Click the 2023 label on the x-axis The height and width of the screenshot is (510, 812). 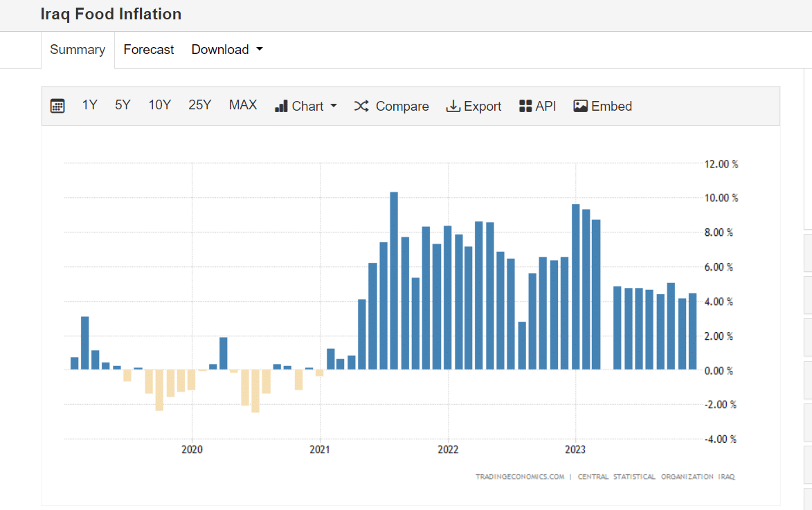click(x=575, y=450)
